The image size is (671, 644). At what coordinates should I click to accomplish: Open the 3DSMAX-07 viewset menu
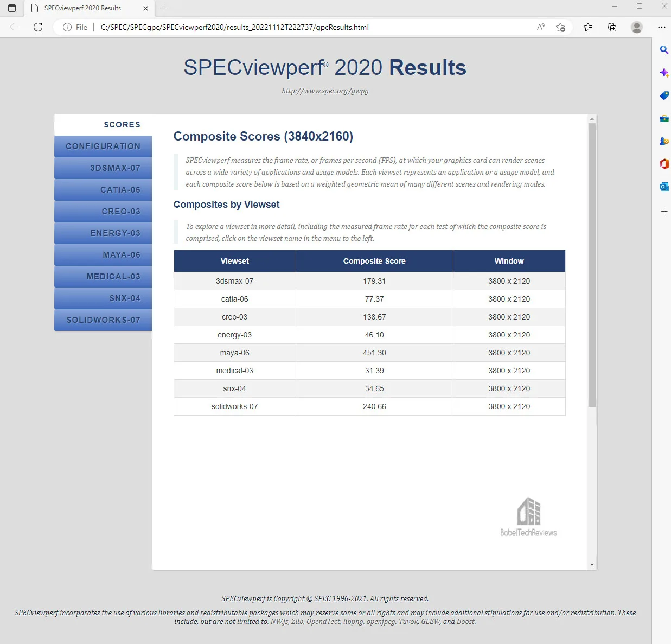coord(103,168)
